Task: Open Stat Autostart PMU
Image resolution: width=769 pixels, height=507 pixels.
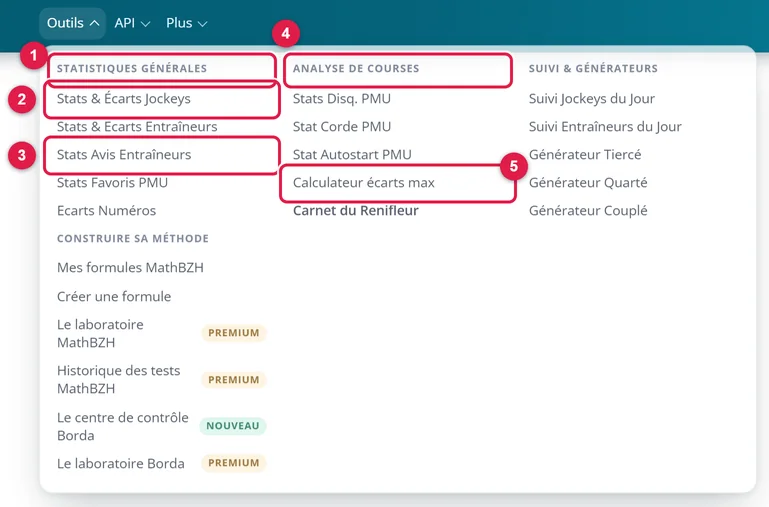Action: click(x=352, y=154)
